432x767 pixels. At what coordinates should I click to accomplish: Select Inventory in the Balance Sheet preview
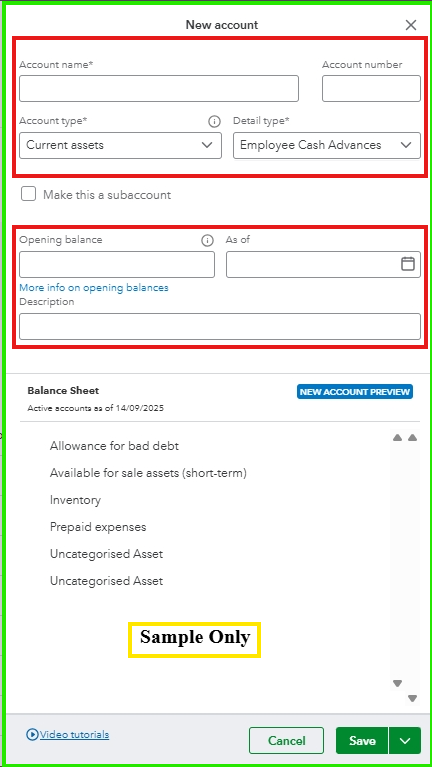75,500
